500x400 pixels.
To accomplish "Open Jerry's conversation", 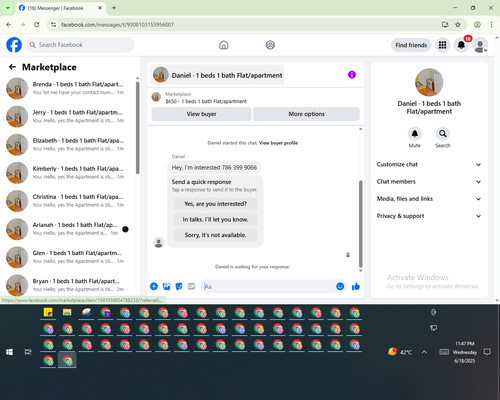I will tap(68, 116).
